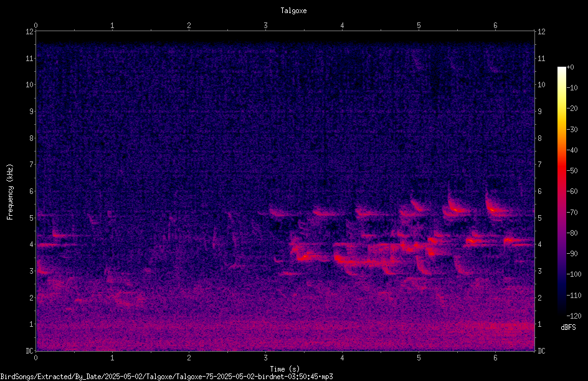Click the 4 second marker on bottom axis

[x=343, y=358]
